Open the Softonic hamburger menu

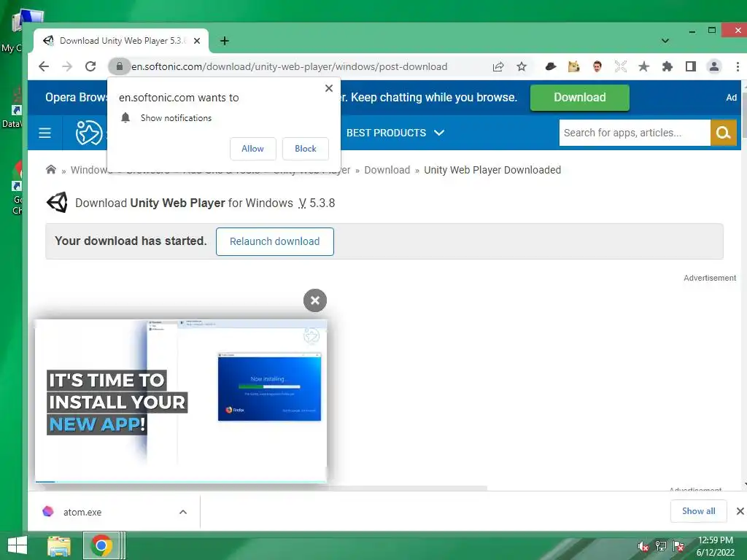tap(44, 133)
